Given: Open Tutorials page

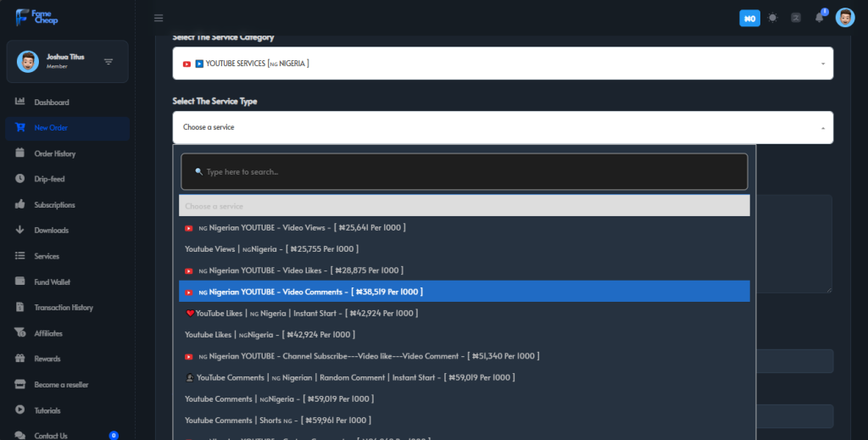Looking at the screenshot, I should pos(47,410).
